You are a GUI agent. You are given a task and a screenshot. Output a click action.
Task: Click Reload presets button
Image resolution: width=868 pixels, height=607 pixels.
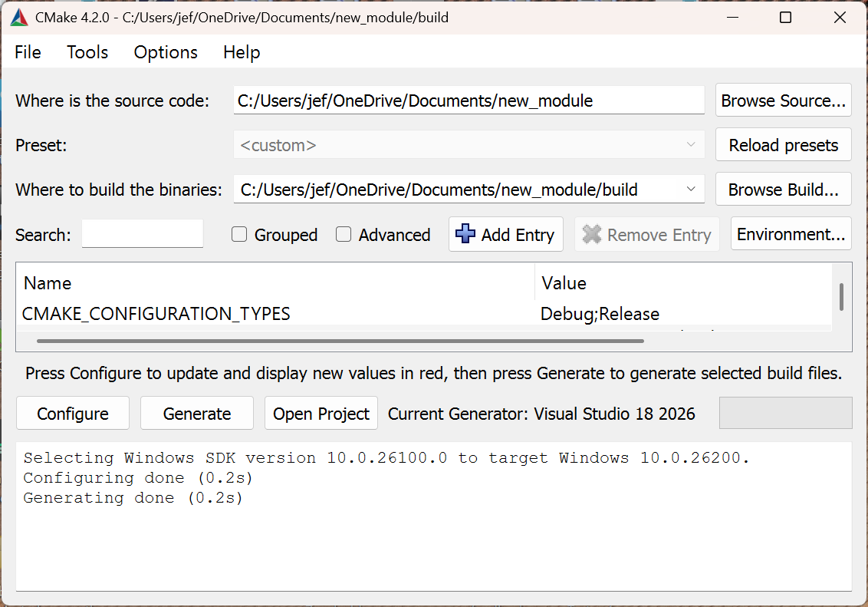784,144
